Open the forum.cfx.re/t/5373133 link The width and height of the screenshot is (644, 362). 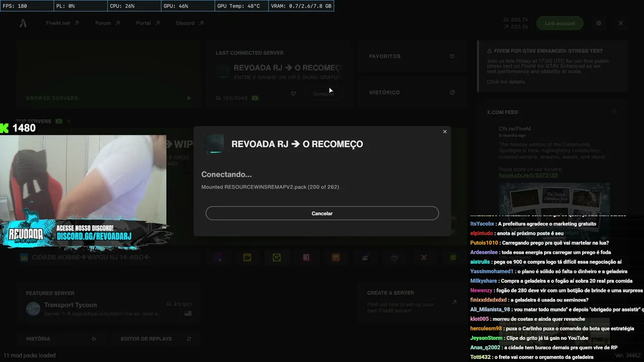click(x=528, y=175)
